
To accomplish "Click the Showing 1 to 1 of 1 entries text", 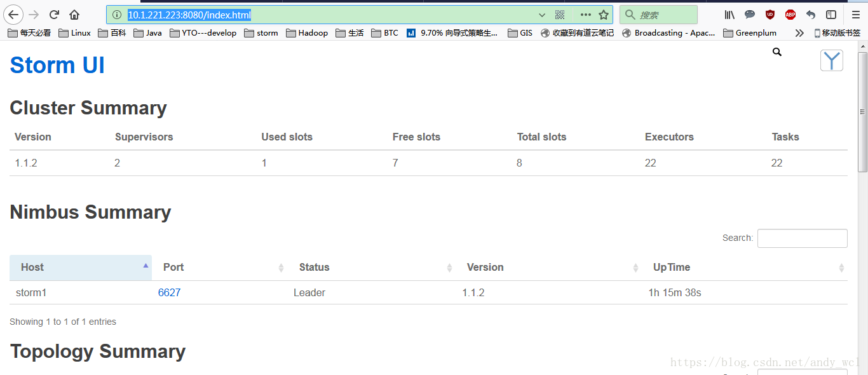I will pos(63,322).
